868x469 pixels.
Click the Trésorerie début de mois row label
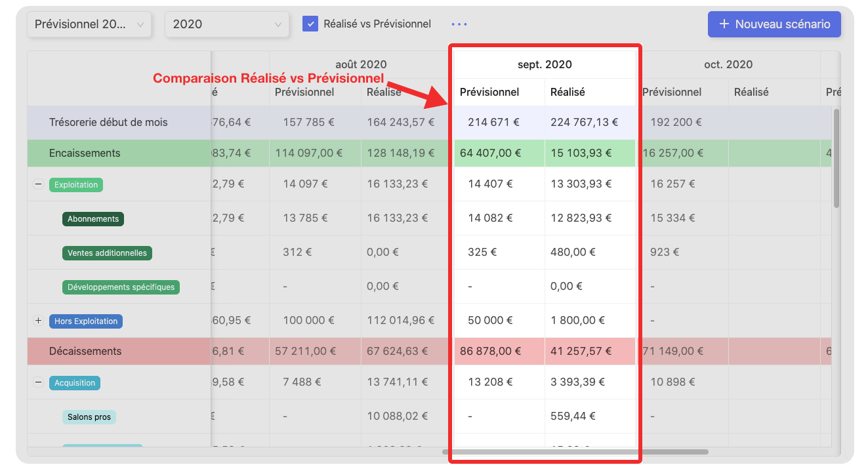pos(108,122)
